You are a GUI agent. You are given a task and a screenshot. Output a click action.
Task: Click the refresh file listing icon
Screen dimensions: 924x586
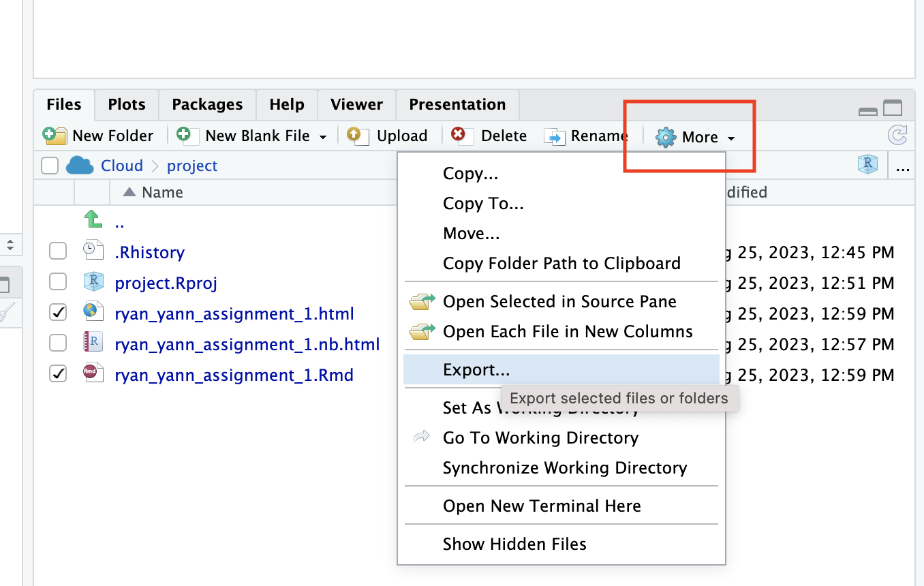tap(897, 136)
